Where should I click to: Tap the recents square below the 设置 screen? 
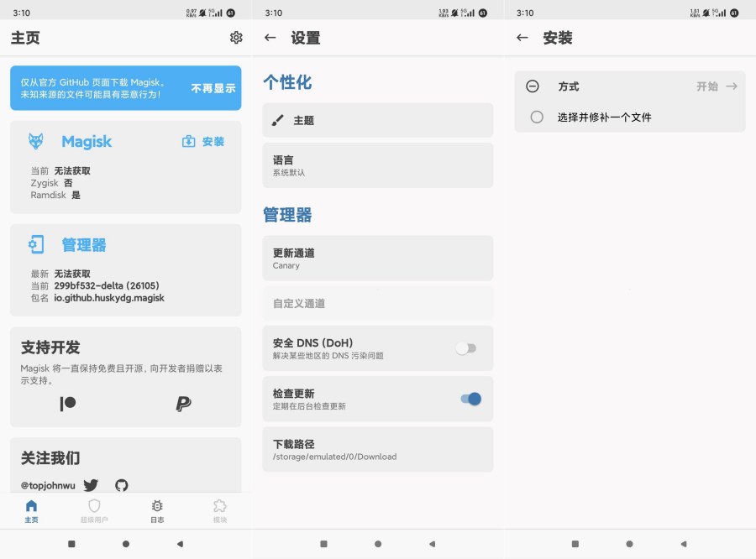click(x=324, y=544)
